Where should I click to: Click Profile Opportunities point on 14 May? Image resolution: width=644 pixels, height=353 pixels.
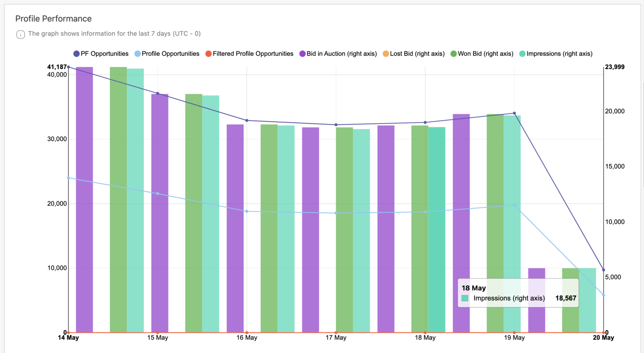click(x=69, y=178)
